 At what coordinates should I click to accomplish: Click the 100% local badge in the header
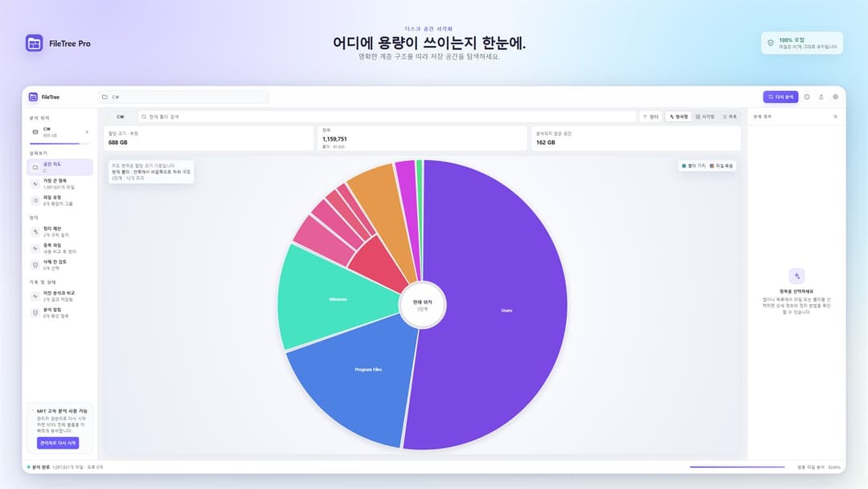click(802, 43)
